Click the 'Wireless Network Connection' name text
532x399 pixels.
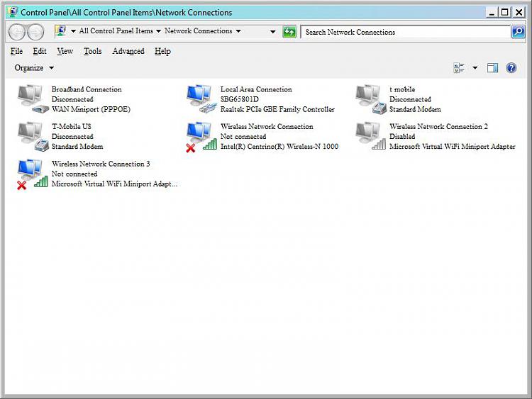[x=267, y=126]
